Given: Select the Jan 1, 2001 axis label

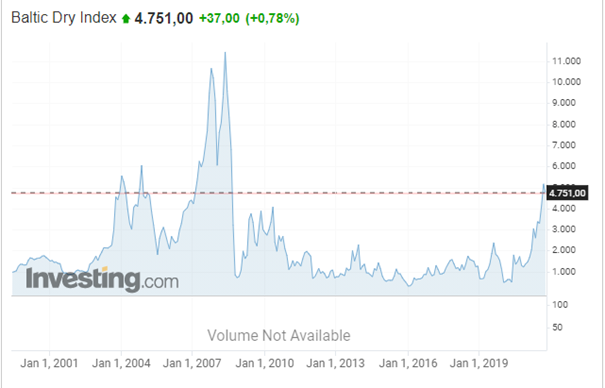Looking at the screenshot, I should click(x=49, y=363).
